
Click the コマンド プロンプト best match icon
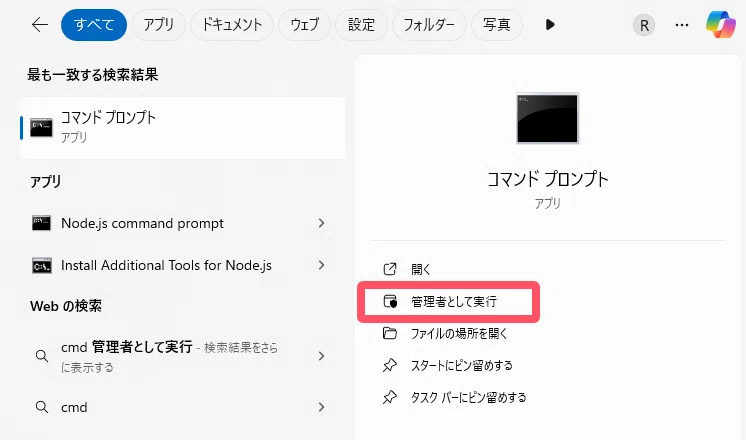click(41, 127)
